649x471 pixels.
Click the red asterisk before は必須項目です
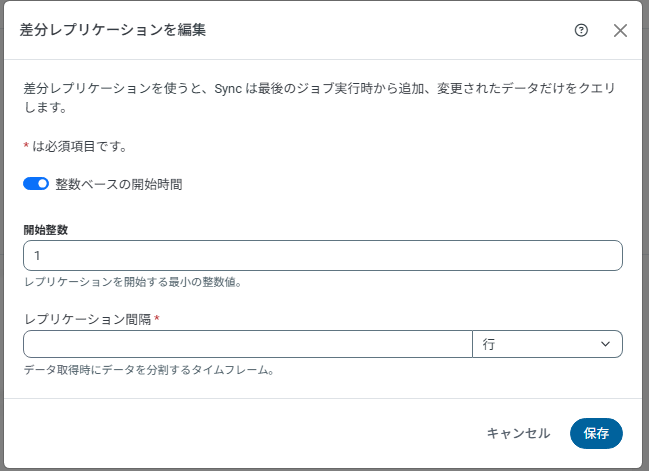point(26,145)
